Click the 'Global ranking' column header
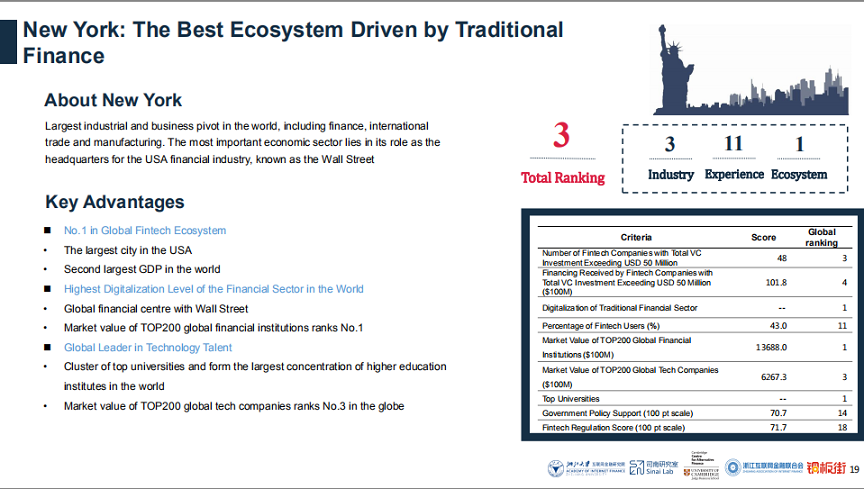 click(x=822, y=237)
